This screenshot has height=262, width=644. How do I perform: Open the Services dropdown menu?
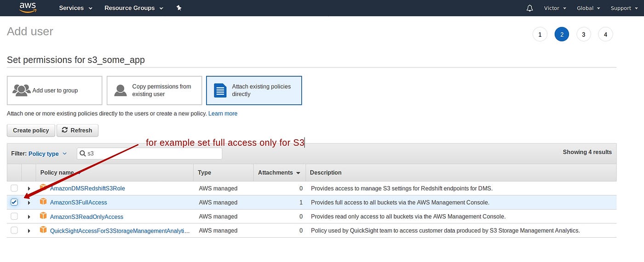75,8
